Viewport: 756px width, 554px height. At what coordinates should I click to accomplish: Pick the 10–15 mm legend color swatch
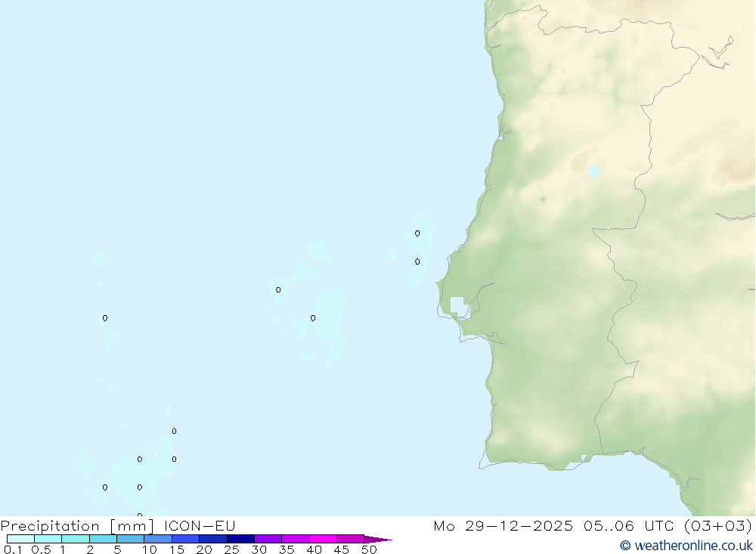(x=158, y=539)
